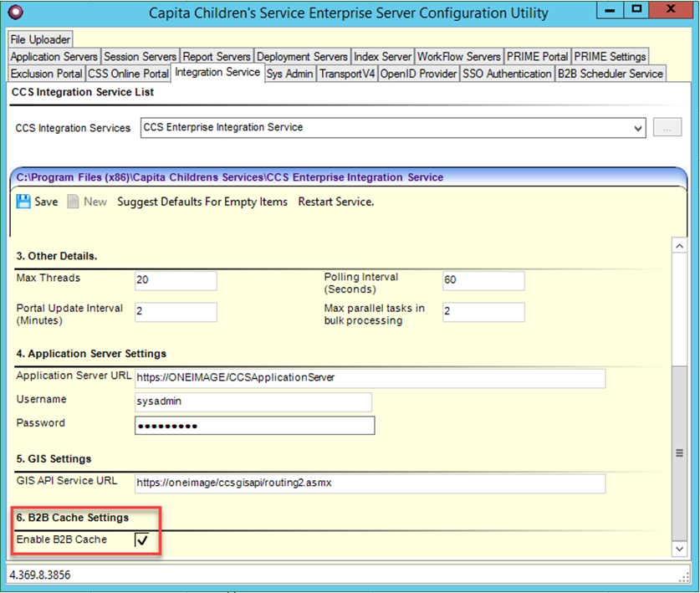Switch to the TransportV4 tab
The height and width of the screenshot is (593, 700).
coord(347,74)
